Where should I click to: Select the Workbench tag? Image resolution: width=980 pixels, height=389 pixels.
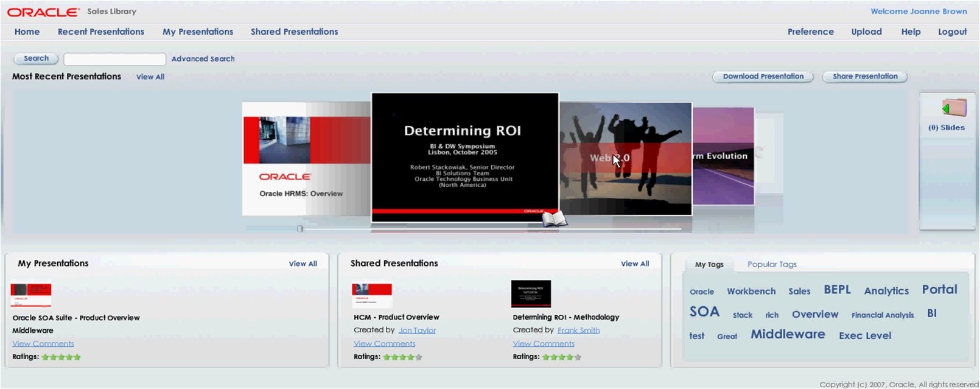point(751,292)
